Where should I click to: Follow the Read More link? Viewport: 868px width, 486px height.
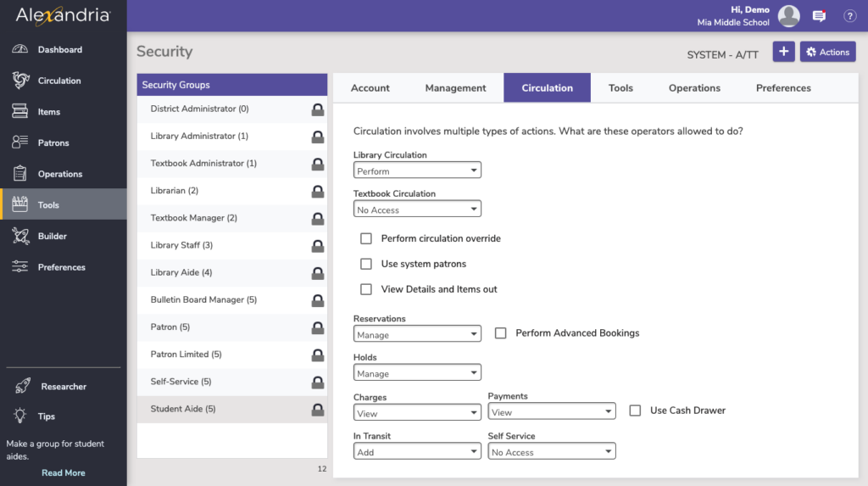[64, 472]
